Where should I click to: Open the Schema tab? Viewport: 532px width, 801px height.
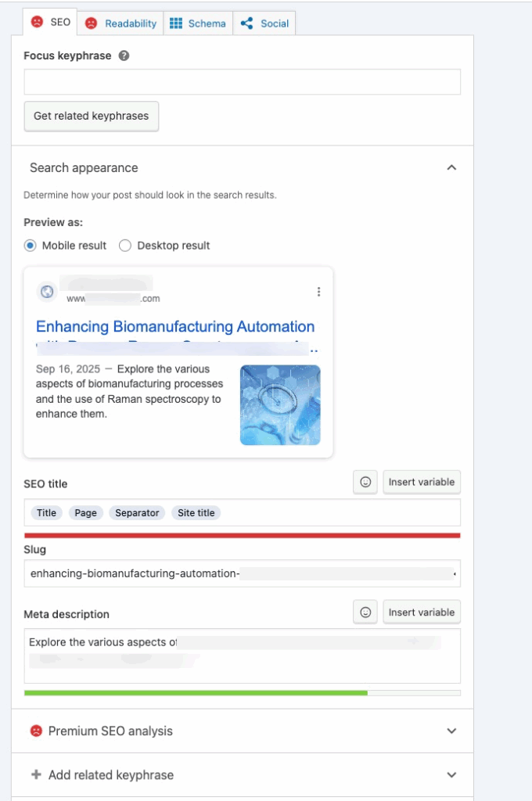click(198, 23)
